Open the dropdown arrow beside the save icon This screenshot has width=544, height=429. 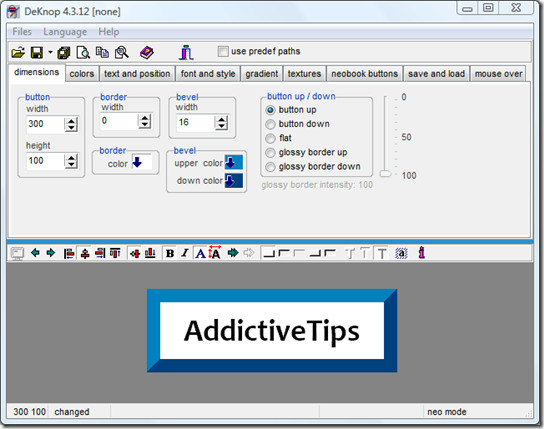pos(50,52)
